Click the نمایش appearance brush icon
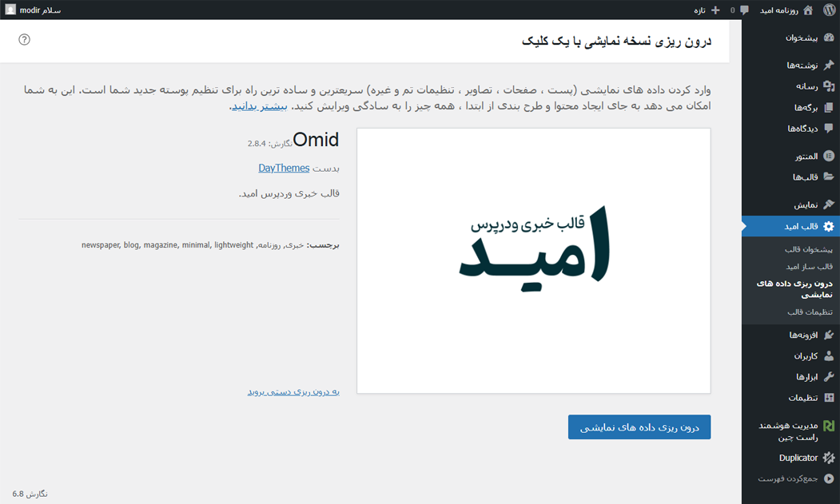The height and width of the screenshot is (504, 840). [x=829, y=204]
